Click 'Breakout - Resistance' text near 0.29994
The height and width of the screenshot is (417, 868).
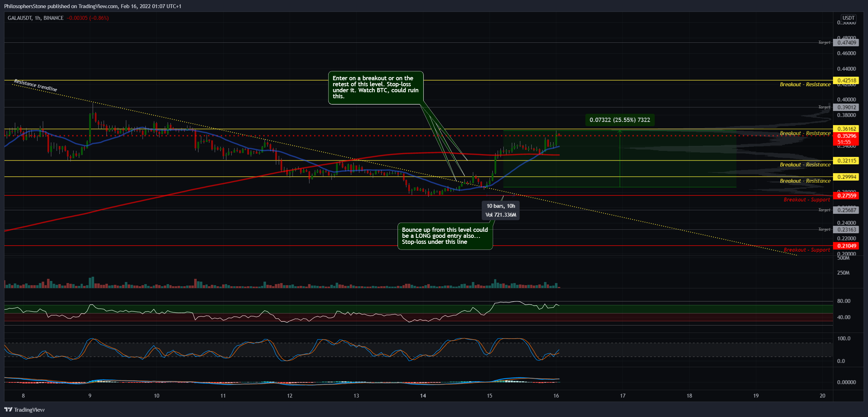coord(805,181)
